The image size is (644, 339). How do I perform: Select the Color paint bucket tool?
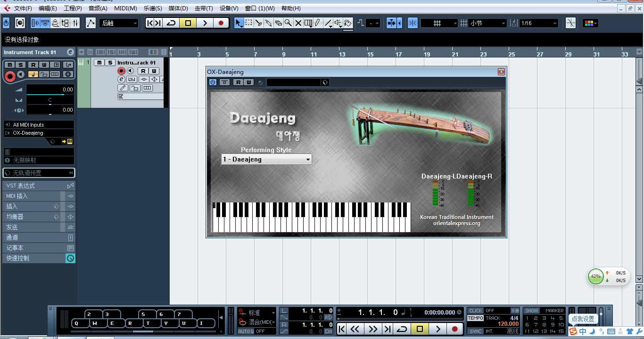pos(348,23)
